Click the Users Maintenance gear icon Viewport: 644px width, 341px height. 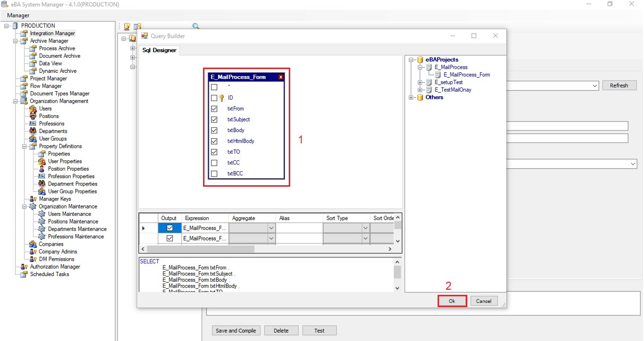pyautogui.click(x=42, y=214)
